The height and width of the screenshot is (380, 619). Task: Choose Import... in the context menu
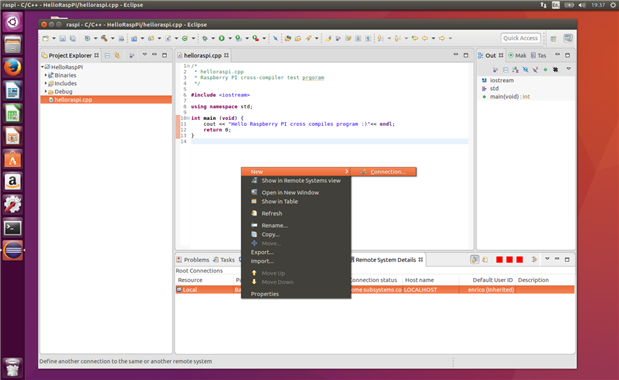tap(296, 261)
